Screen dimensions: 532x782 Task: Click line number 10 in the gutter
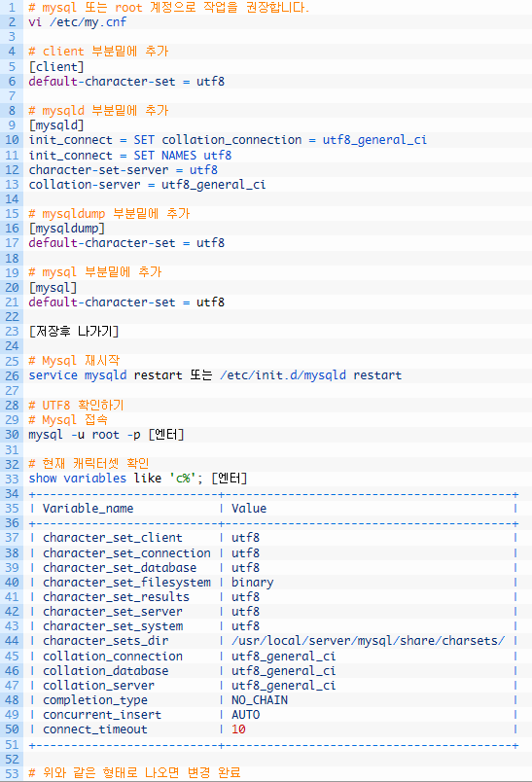pos(12,140)
